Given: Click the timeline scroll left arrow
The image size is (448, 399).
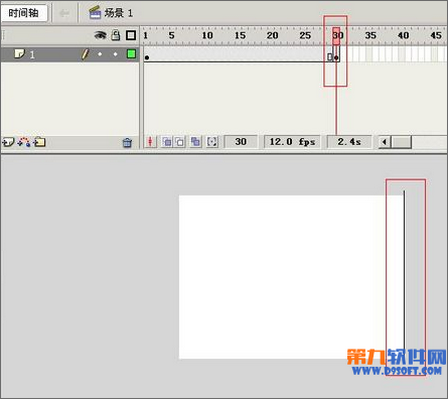Looking at the screenshot, I should click(x=384, y=142).
